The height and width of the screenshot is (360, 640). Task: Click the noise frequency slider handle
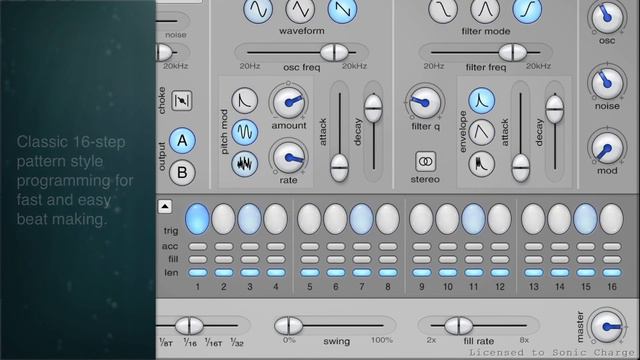click(x=164, y=52)
